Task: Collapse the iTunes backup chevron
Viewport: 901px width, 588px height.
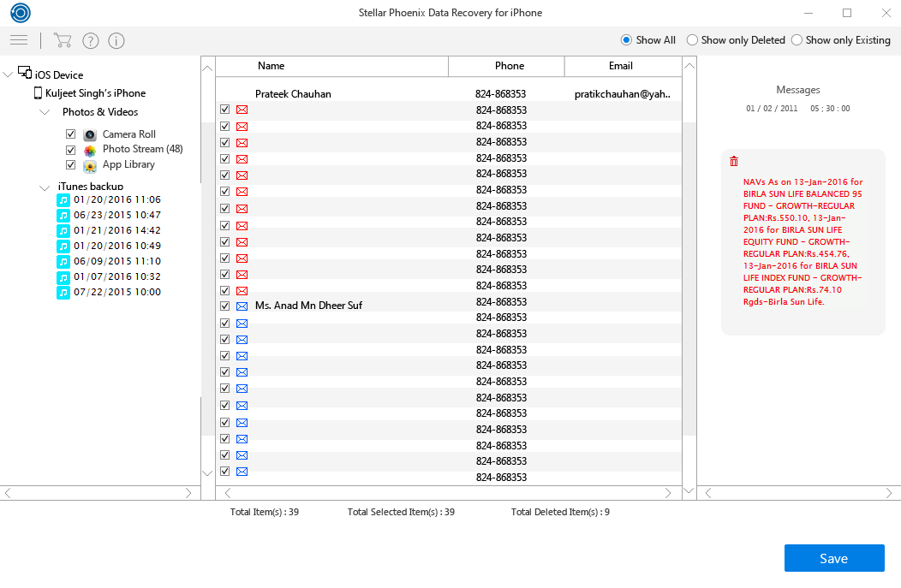Action: 45,187
